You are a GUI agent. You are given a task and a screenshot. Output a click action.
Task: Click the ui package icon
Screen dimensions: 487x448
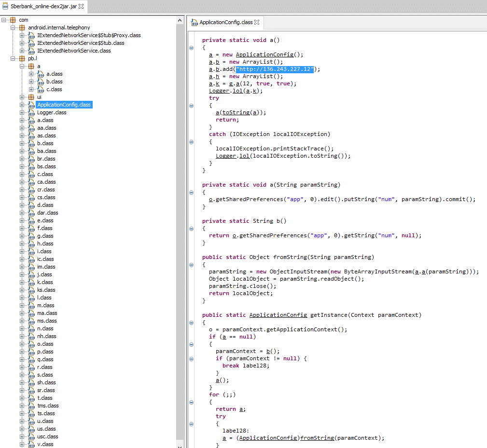click(31, 97)
